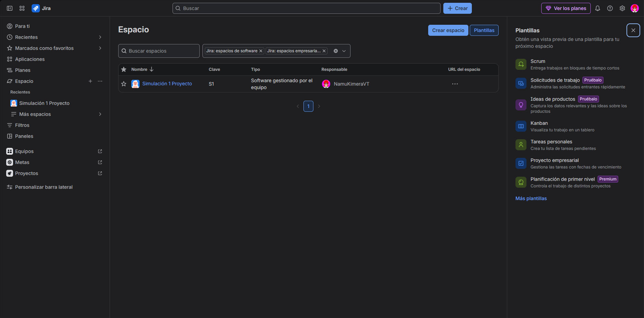Select the Ideas de productos template icon
Screen dimensions: 644x318
(521, 105)
